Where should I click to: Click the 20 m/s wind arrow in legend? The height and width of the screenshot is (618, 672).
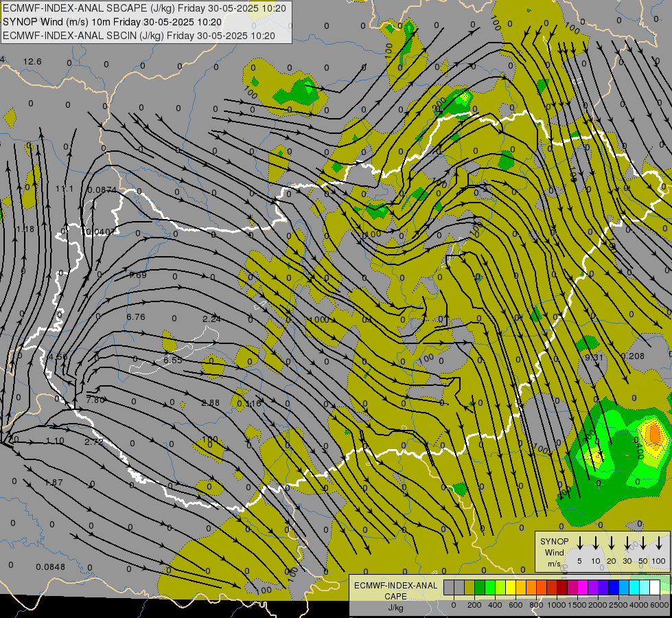click(611, 543)
